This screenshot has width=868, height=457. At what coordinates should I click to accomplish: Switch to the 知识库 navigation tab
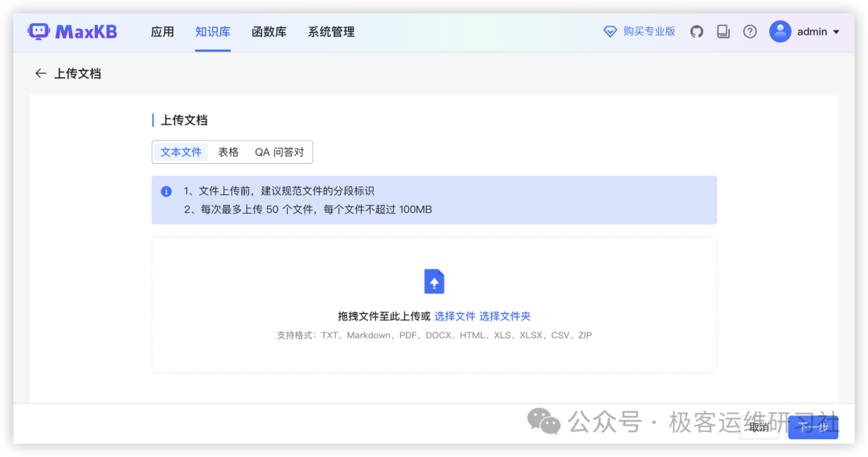(213, 32)
